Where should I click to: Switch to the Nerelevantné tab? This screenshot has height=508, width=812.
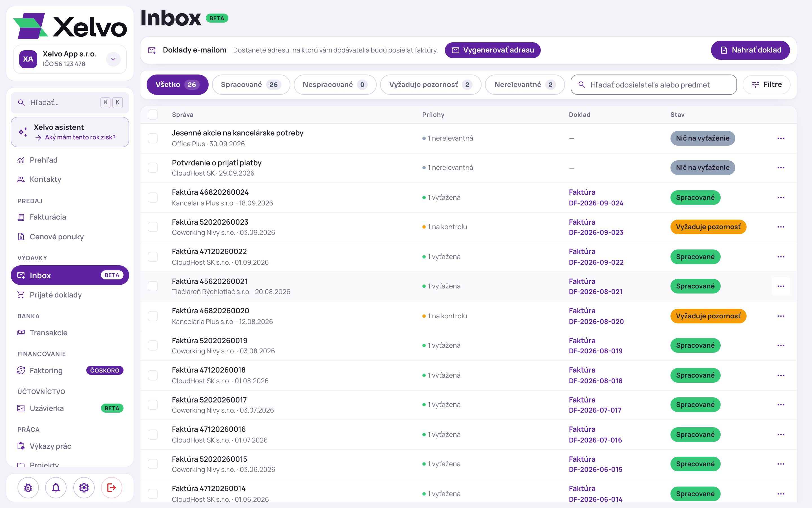pyautogui.click(x=525, y=85)
